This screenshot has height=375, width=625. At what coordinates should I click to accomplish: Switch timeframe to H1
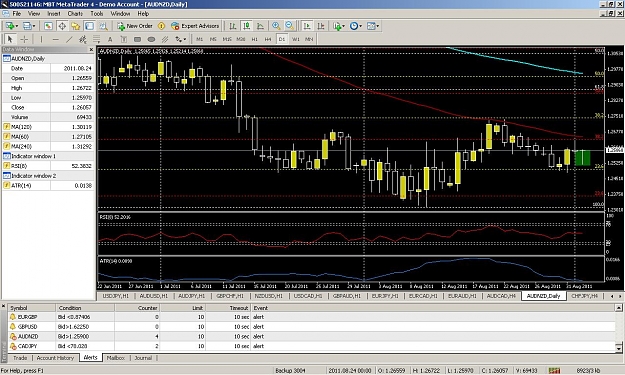pos(255,39)
